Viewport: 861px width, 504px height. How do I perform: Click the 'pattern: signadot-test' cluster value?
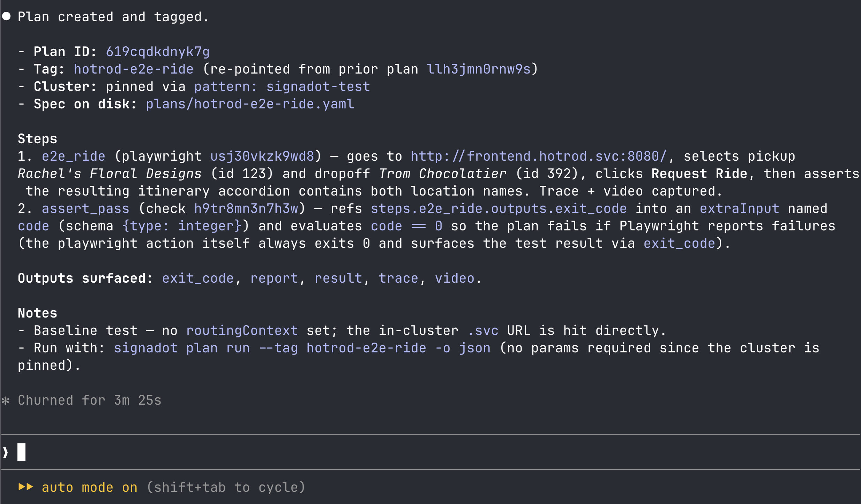pos(282,86)
